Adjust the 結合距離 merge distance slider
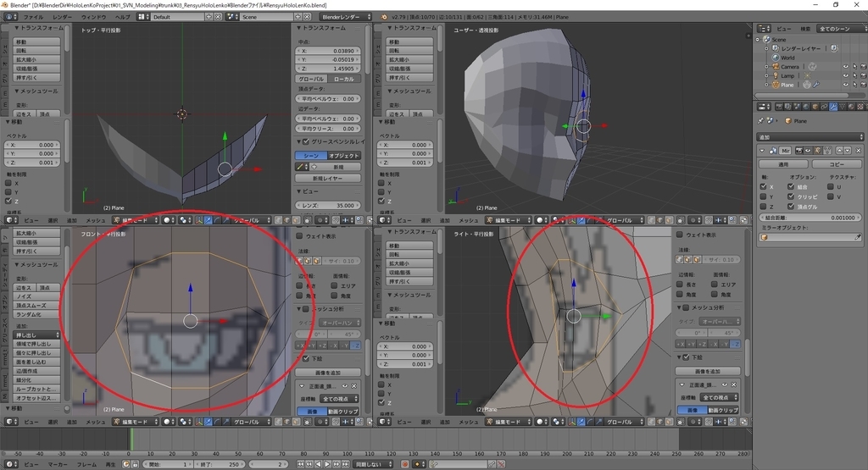The height and width of the screenshot is (470, 868). 810,218
